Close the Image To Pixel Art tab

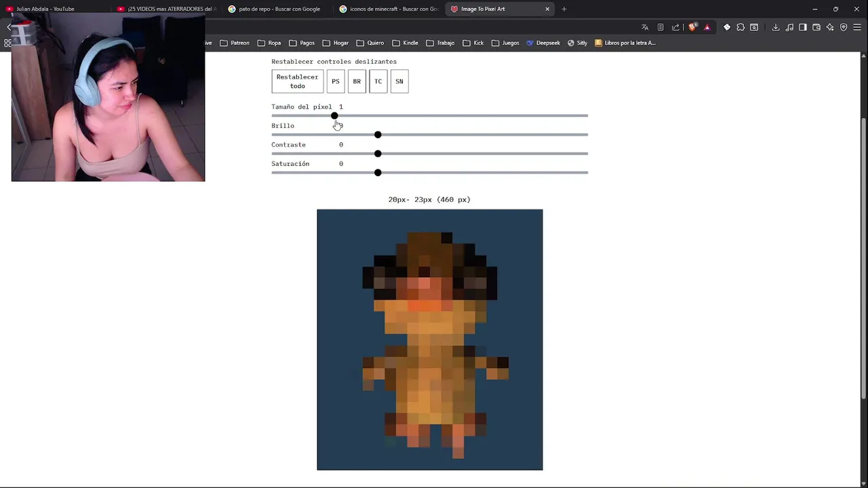click(547, 9)
